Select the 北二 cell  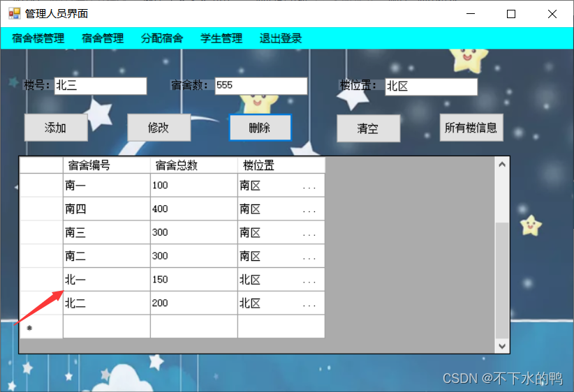point(107,303)
